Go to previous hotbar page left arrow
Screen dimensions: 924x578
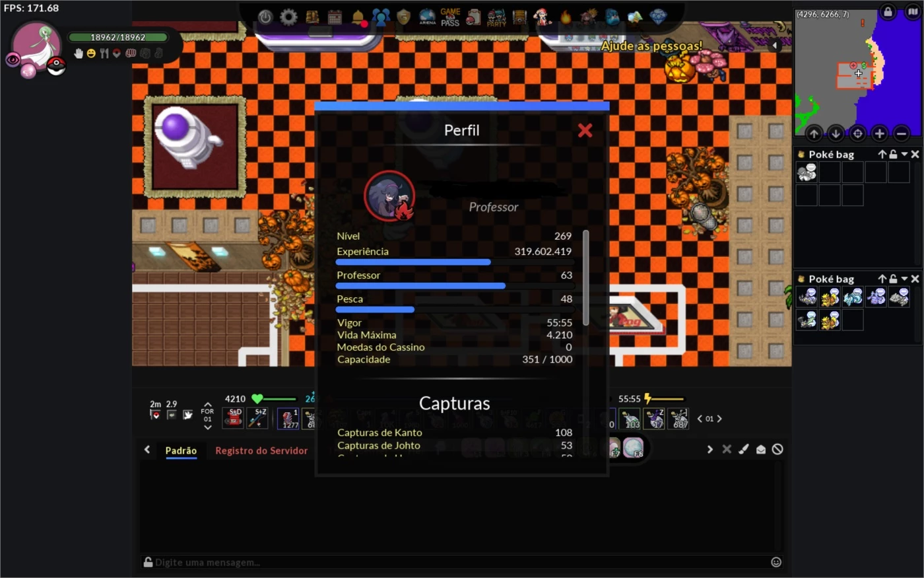tap(700, 419)
